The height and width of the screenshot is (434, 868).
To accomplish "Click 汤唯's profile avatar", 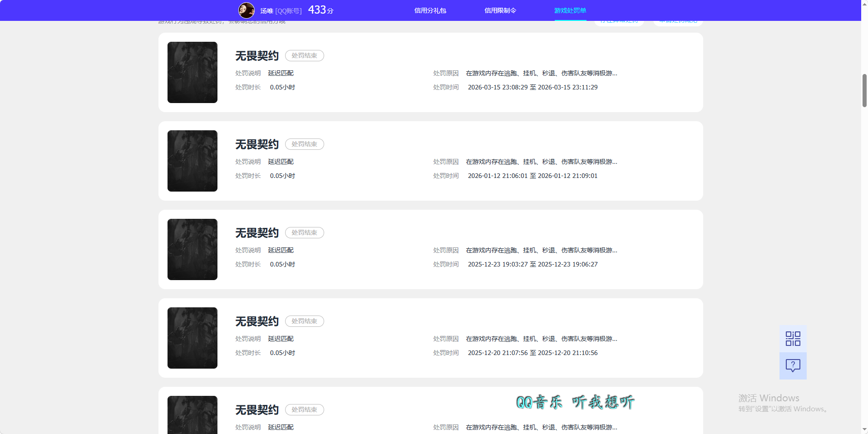I will coord(247,10).
